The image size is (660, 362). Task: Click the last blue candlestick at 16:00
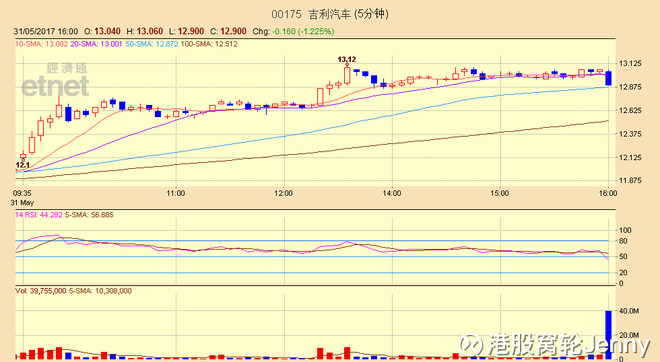[609, 78]
